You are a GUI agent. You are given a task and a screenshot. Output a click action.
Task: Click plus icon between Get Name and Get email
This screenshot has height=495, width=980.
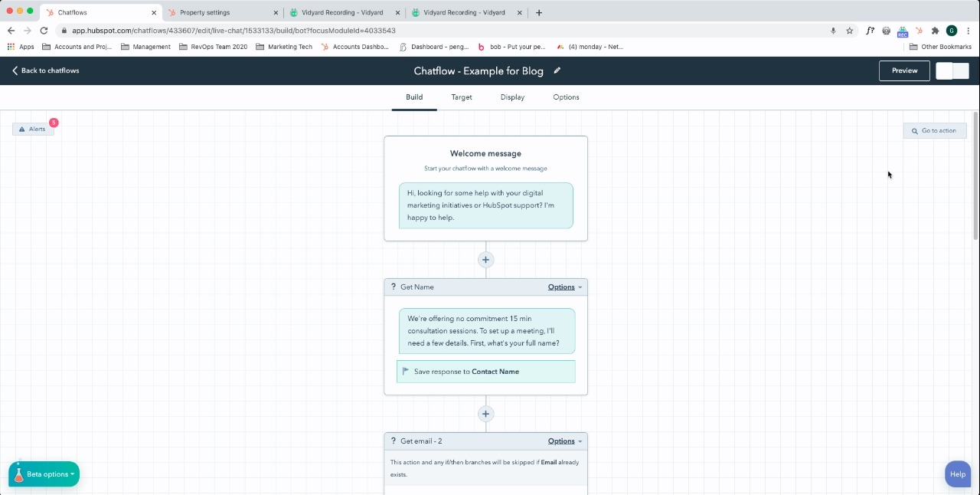[485, 414]
